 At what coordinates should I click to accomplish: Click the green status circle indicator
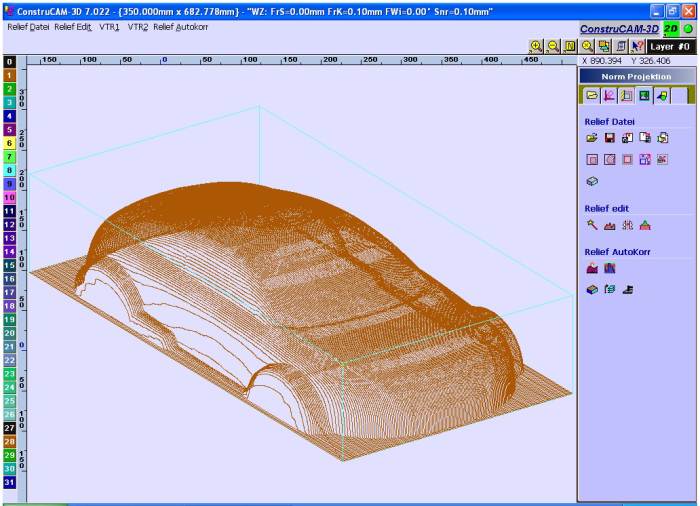(x=688, y=30)
